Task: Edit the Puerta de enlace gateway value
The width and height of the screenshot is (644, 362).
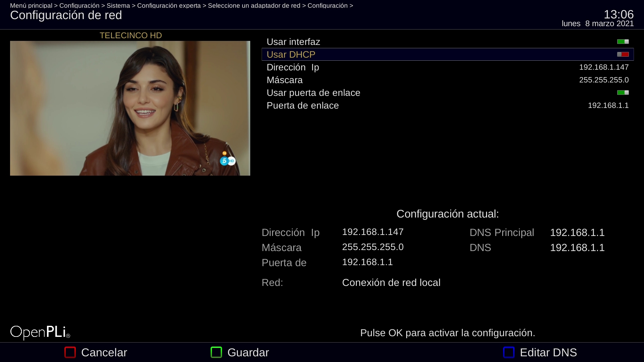Action: coord(608,106)
